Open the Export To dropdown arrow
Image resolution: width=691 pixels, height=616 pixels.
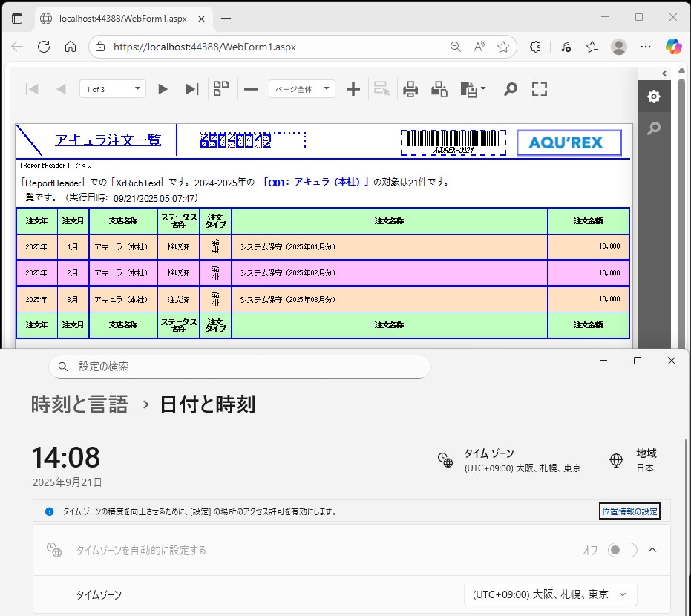point(483,89)
